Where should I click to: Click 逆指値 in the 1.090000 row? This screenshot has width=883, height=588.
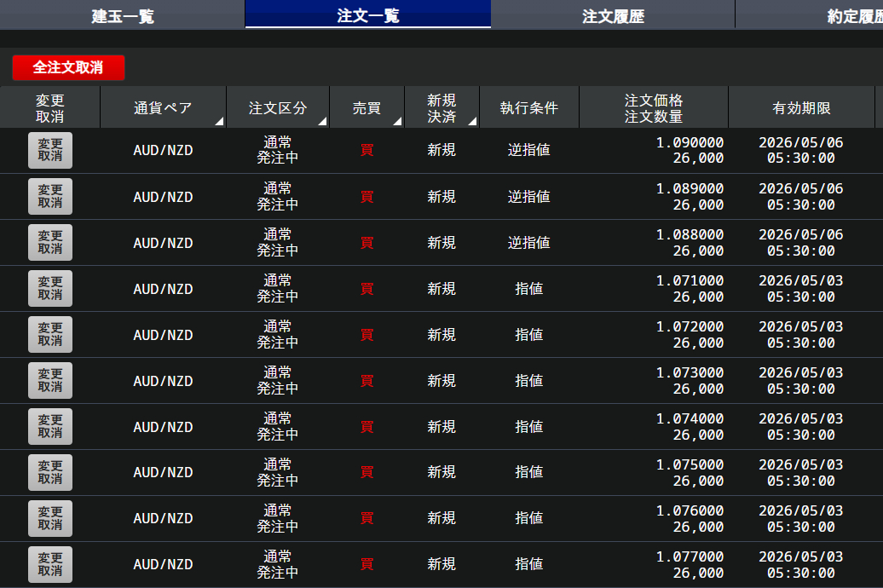(x=528, y=150)
